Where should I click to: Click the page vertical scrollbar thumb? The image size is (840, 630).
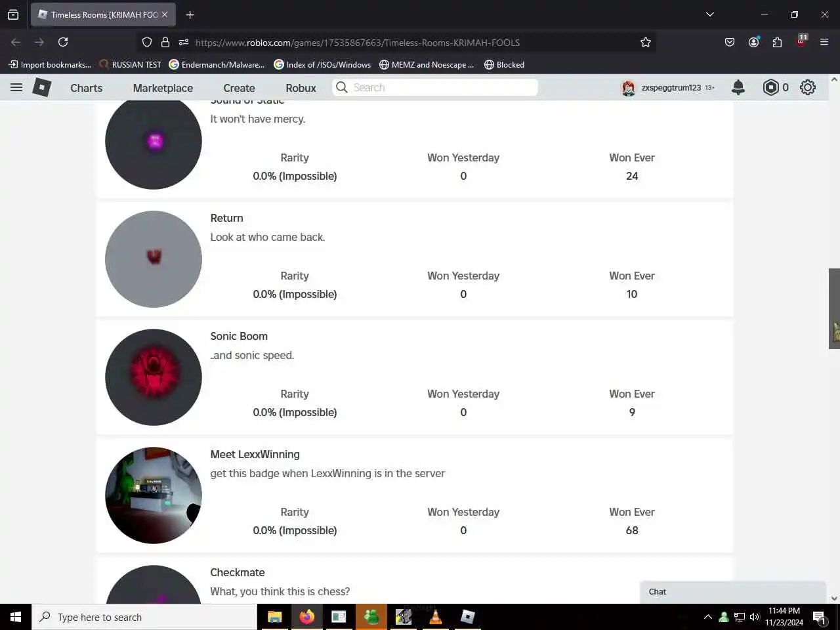(x=834, y=308)
